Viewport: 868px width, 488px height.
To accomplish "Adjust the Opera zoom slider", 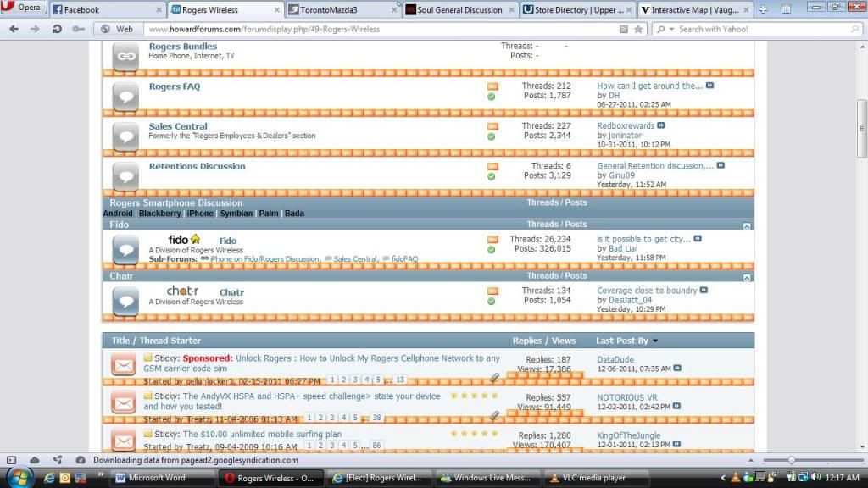I will click(792, 460).
